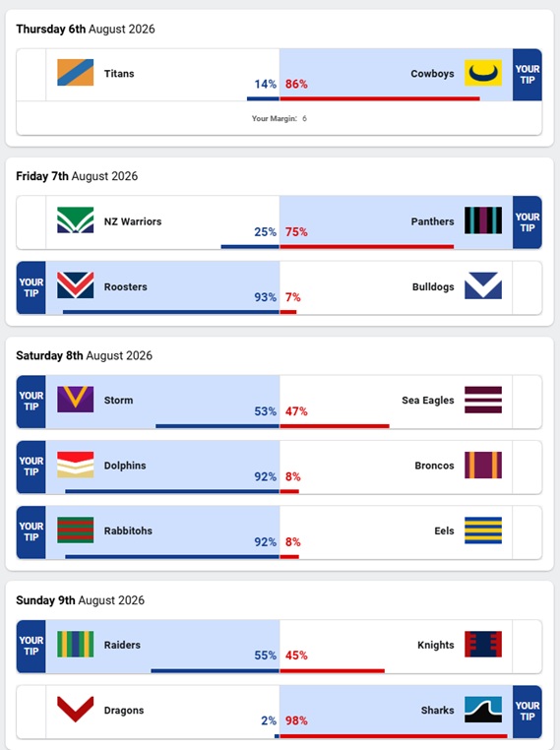Toggle tip selector beside Bulldogs
The image size is (560, 750).
pyautogui.click(x=527, y=287)
